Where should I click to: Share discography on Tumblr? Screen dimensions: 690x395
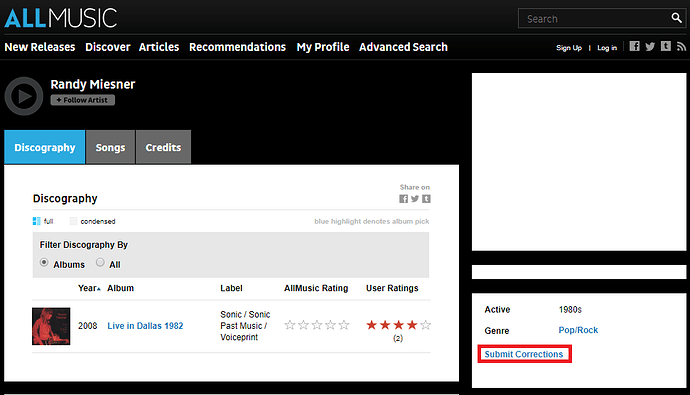(426, 199)
